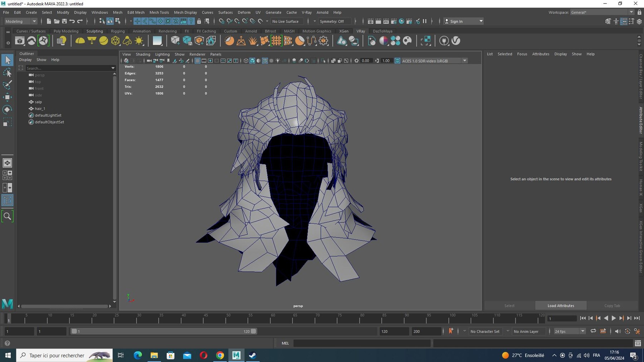Switch to the Sculpting shelf tab
Image resolution: width=644 pixels, height=362 pixels.
94,31
